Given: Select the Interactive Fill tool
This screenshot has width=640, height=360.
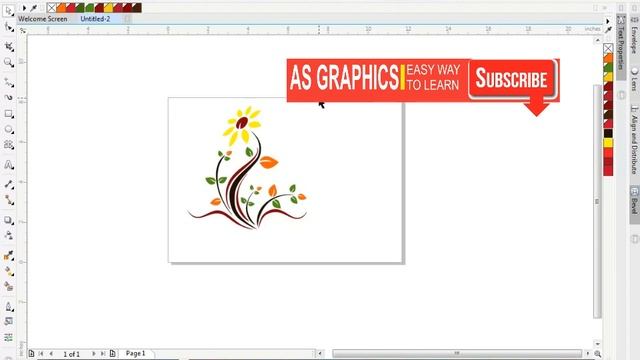Looking at the screenshot, I should pos(9,271).
